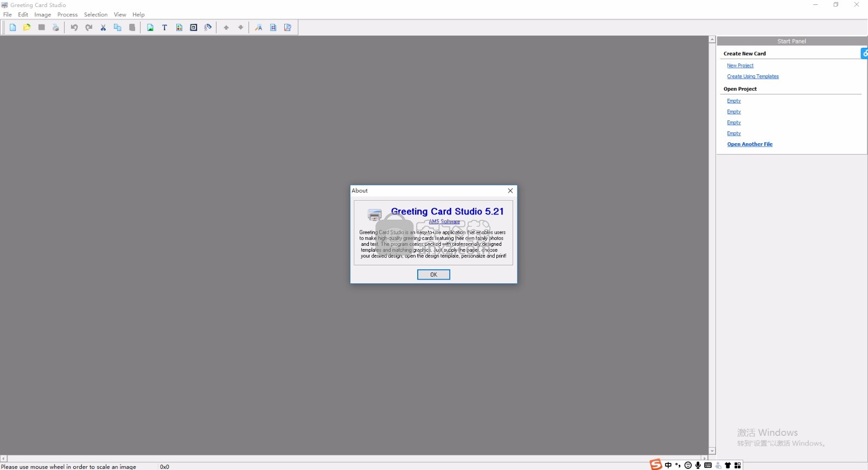Click the New document toolbar icon
Image resolution: width=868 pixels, height=470 pixels.
pyautogui.click(x=12, y=28)
